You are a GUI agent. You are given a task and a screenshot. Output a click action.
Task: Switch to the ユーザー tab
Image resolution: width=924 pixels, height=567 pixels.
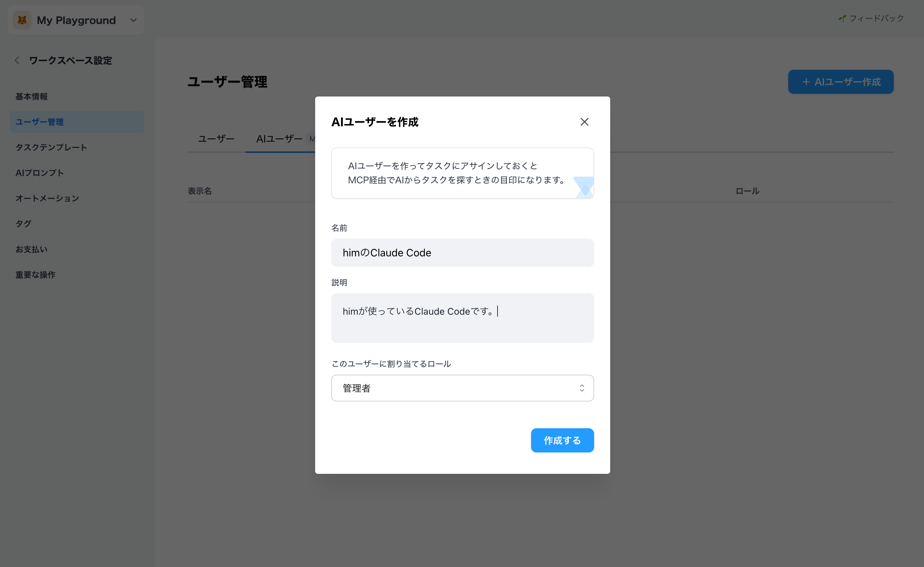pos(216,139)
